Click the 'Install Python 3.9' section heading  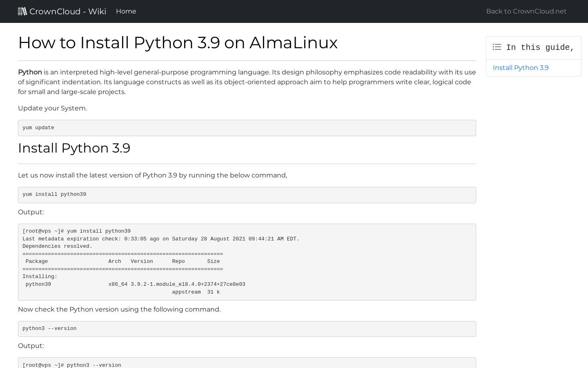[x=74, y=148]
